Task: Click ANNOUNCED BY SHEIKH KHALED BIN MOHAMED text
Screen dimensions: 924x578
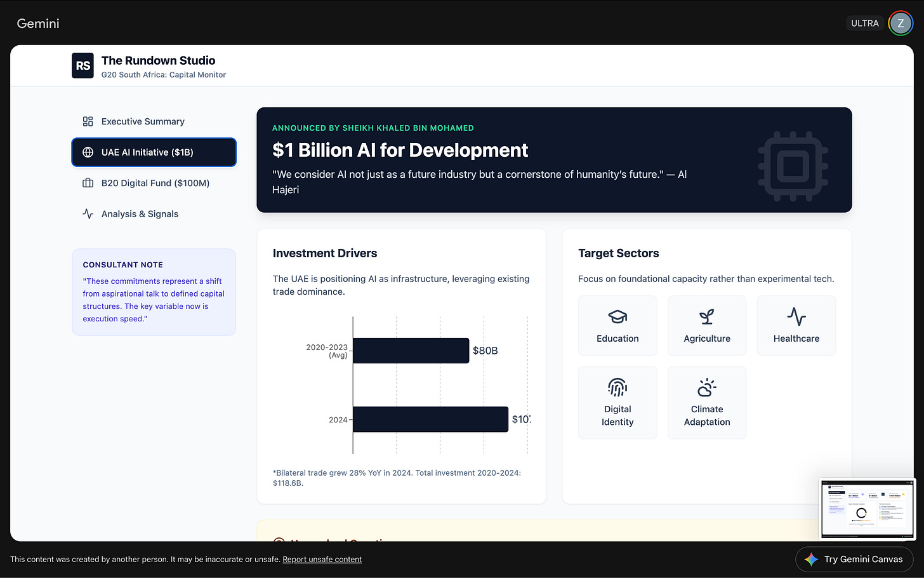Action: tap(373, 128)
